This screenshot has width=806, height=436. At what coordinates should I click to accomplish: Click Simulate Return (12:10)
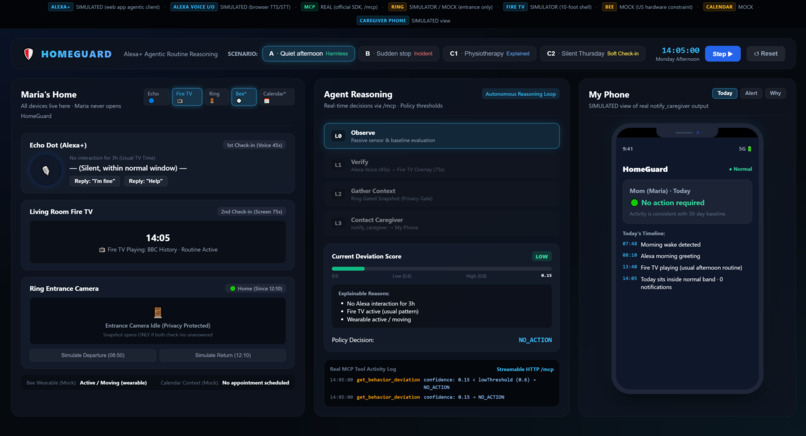223,355
